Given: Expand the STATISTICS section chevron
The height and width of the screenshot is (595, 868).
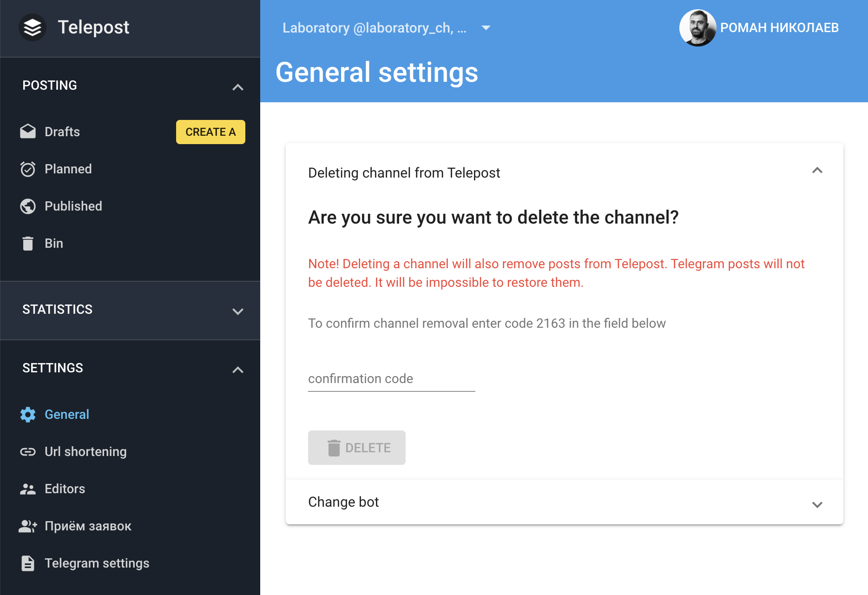Looking at the screenshot, I should click(x=238, y=311).
